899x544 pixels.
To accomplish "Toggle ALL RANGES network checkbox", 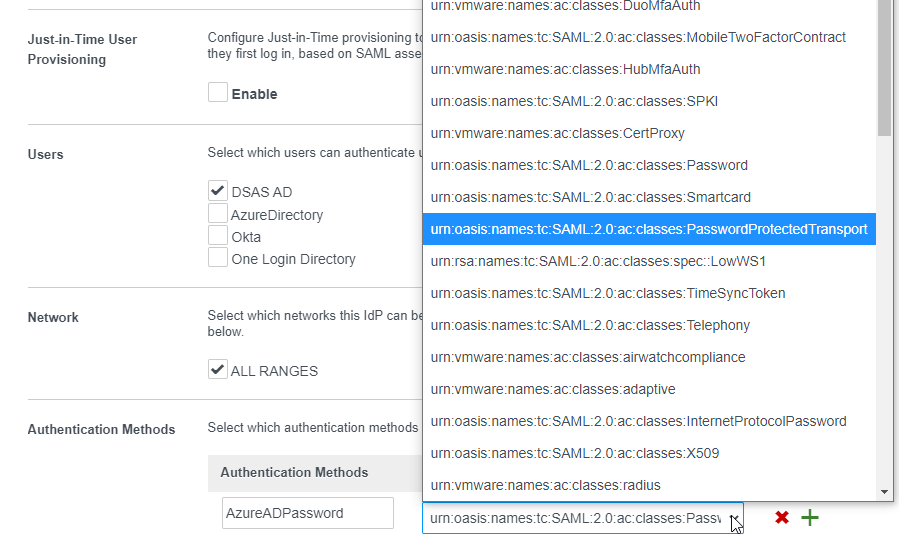I will coord(218,369).
